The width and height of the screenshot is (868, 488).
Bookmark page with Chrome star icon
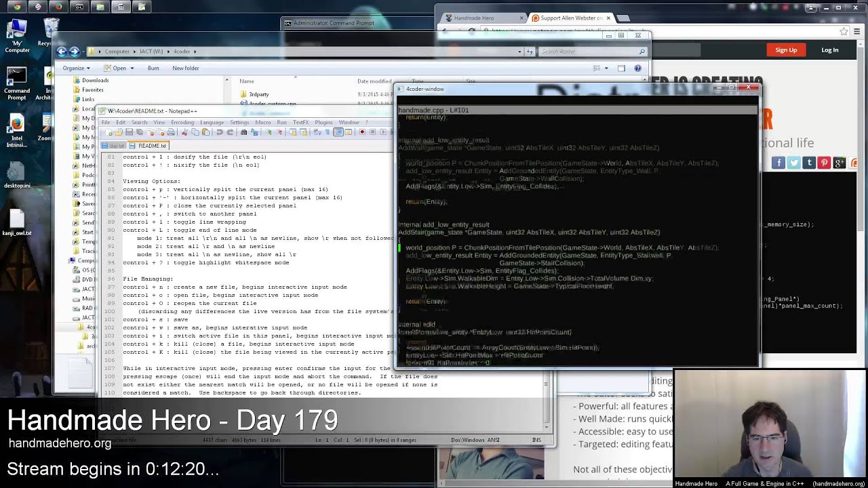point(844,31)
